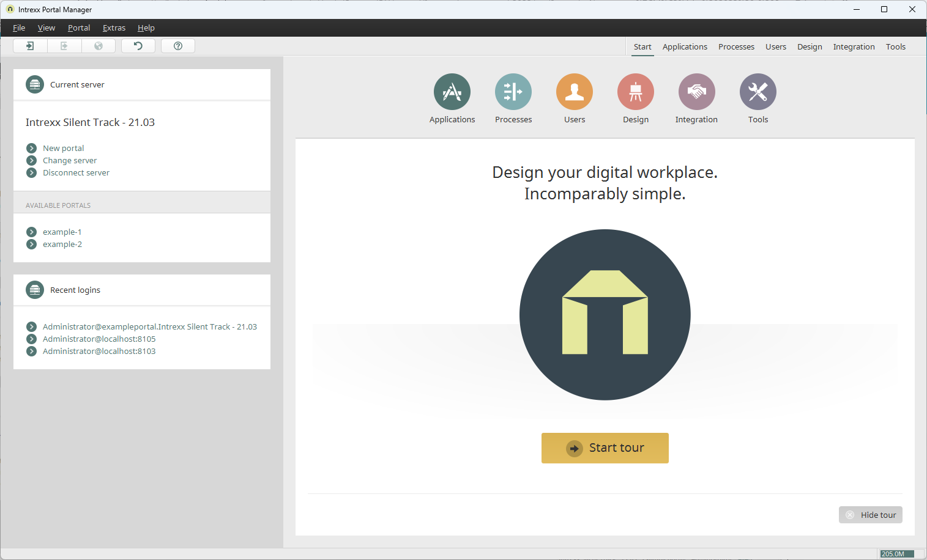Select Administrator@localhost:8103 recent login
This screenshot has height=560, width=927.
click(99, 351)
